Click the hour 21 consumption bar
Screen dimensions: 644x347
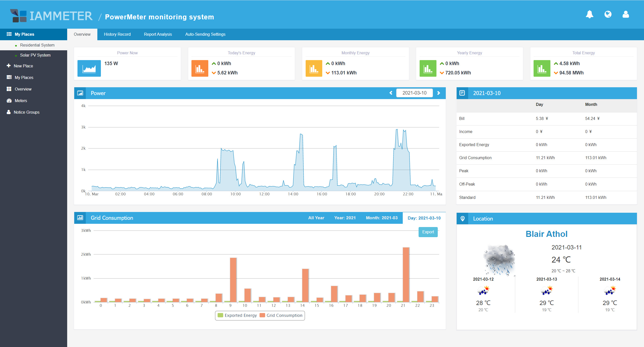[406, 275]
